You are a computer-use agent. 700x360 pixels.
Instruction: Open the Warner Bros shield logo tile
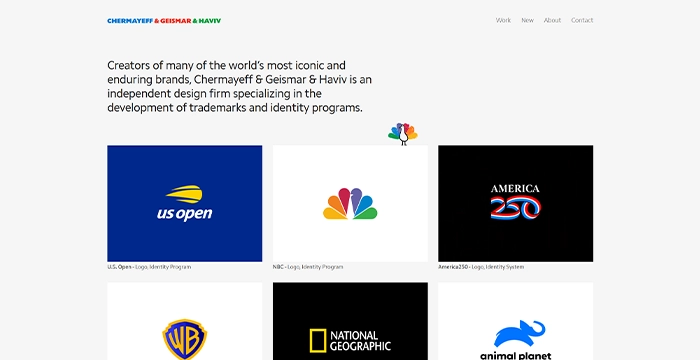184,321
